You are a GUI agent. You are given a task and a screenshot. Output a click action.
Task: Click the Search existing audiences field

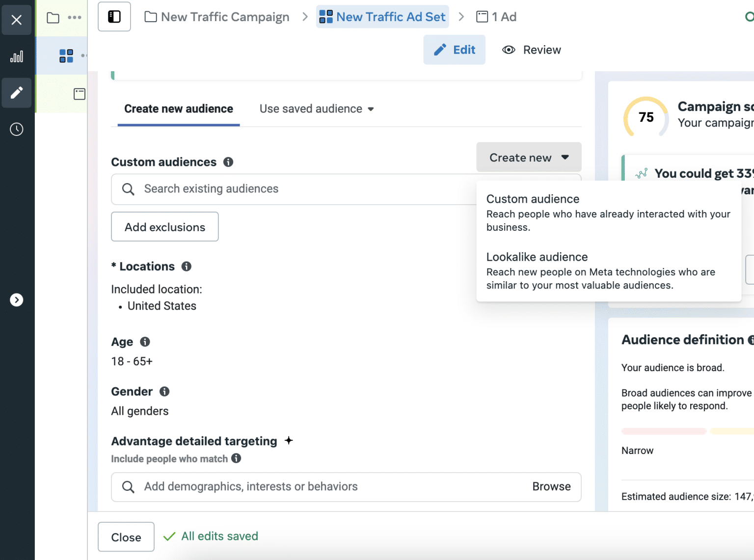click(x=295, y=189)
